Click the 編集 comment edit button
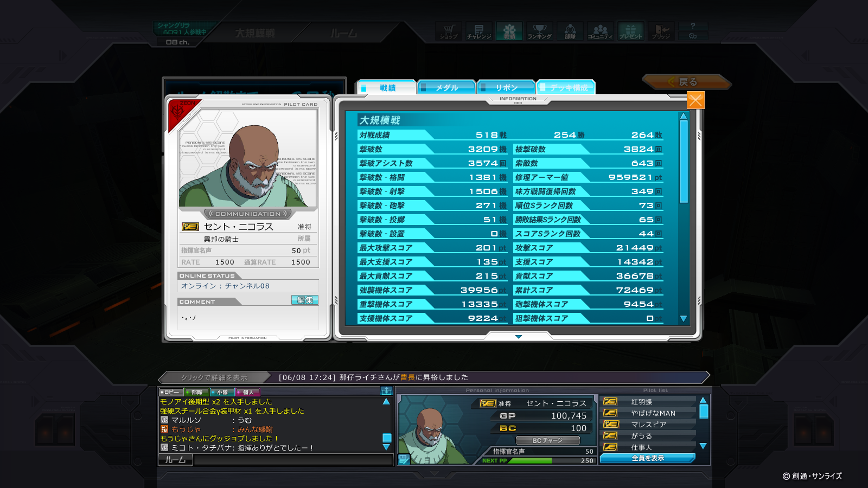 point(304,300)
